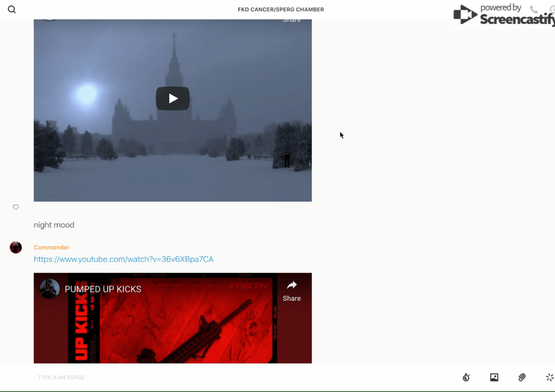Click the Commander username

point(52,248)
